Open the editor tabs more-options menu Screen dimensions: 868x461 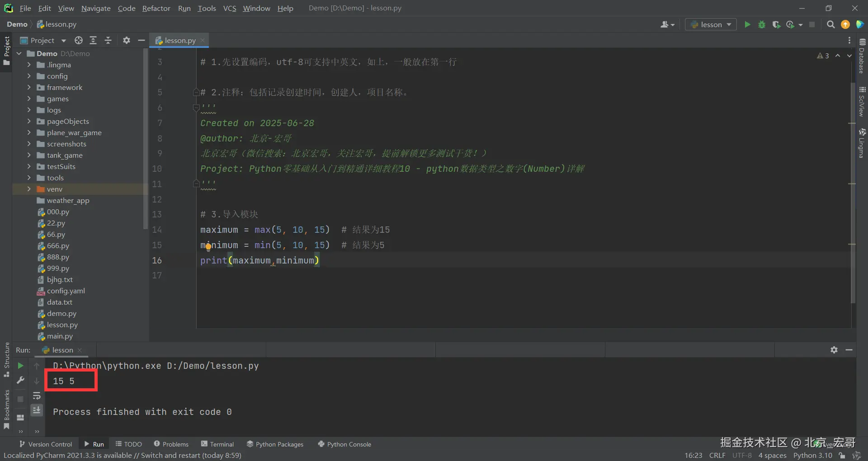[x=849, y=40]
